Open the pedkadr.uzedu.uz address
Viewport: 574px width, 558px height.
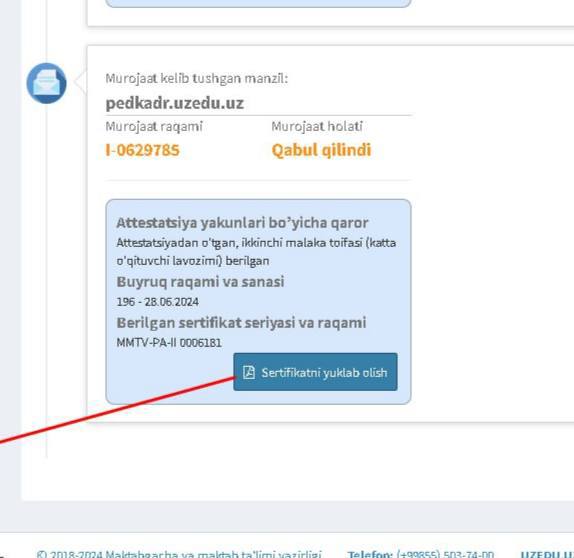pos(175,103)
